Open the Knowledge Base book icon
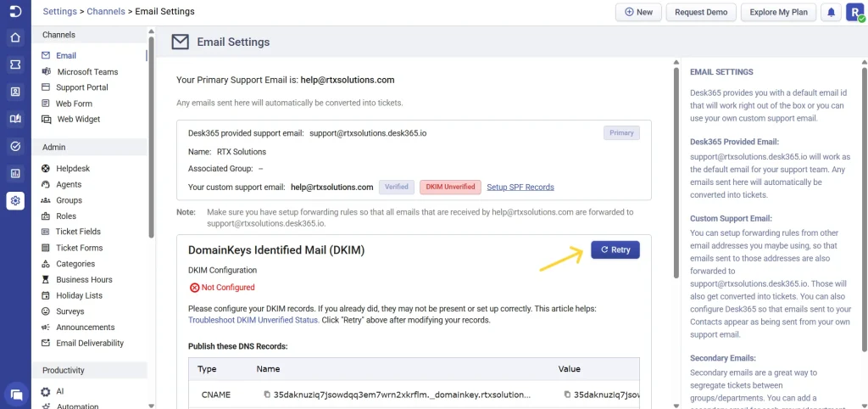The height and width of the screenshot is (409, 868). [15, 119]
